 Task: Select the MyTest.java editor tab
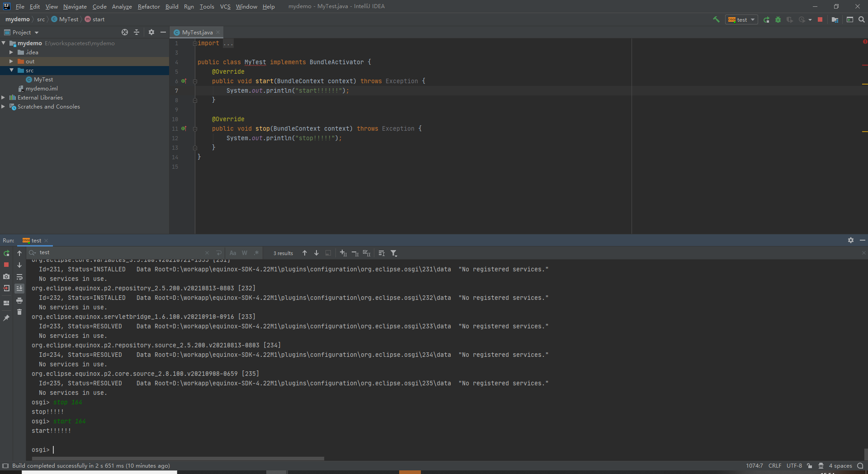tap(197, 33)
